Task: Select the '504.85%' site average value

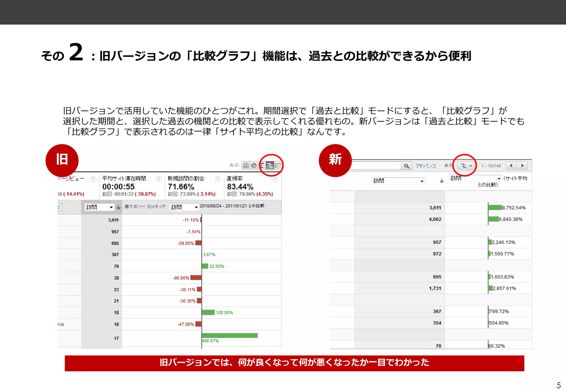Action: pos(499,323)
